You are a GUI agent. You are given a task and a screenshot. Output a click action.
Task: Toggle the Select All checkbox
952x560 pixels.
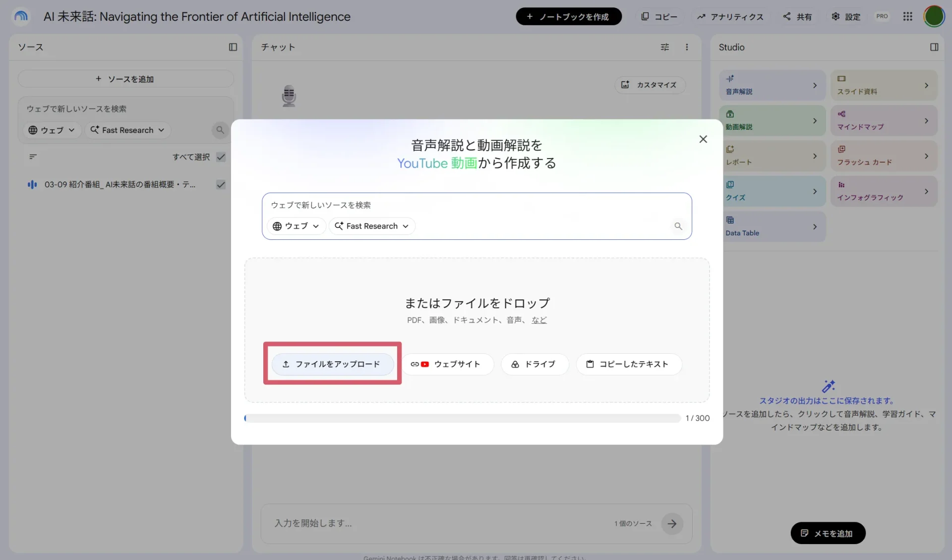click(221, 157)
